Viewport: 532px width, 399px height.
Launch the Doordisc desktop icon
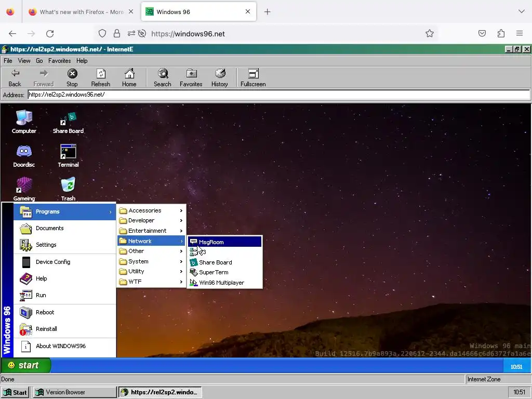[24, 156]
